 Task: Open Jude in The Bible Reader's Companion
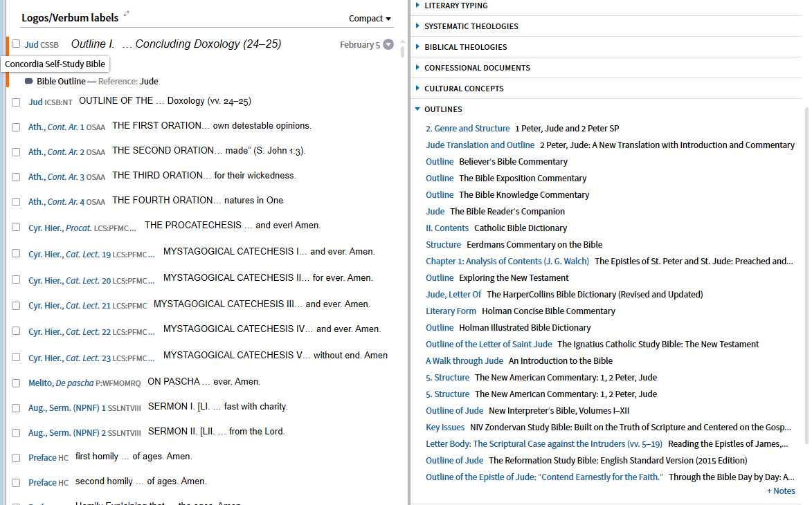pyautogui.click(x=435, y=211)
